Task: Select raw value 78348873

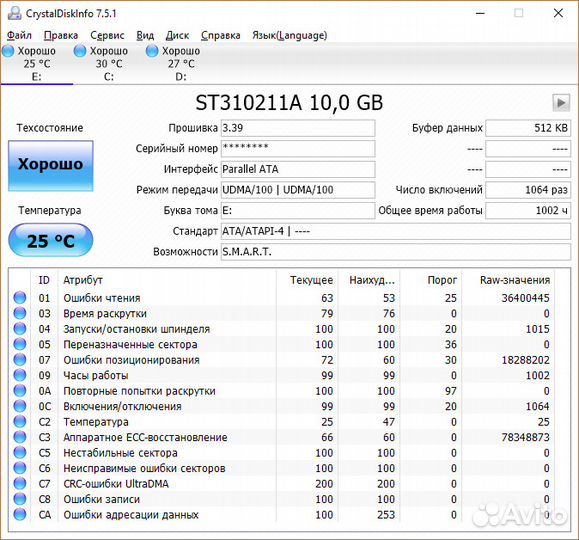Action: 525,437
